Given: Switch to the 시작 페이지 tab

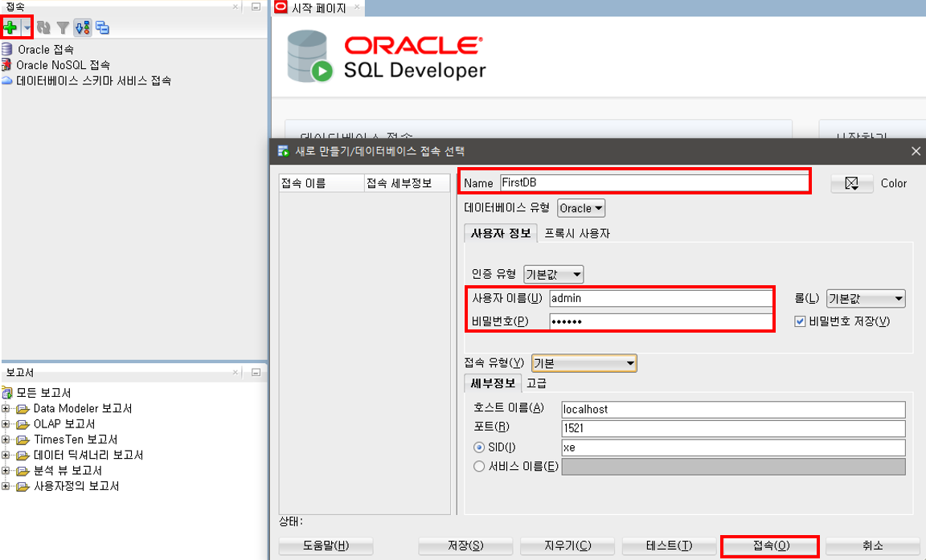Looking at the screenshot, I should (x=318, y=8).
